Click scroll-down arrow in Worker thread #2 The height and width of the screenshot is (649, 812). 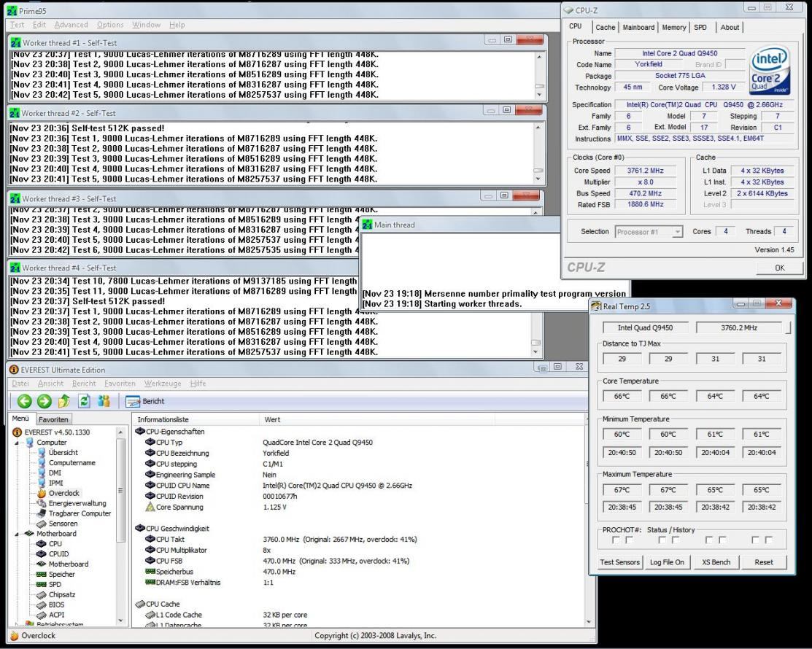point(538,179)
